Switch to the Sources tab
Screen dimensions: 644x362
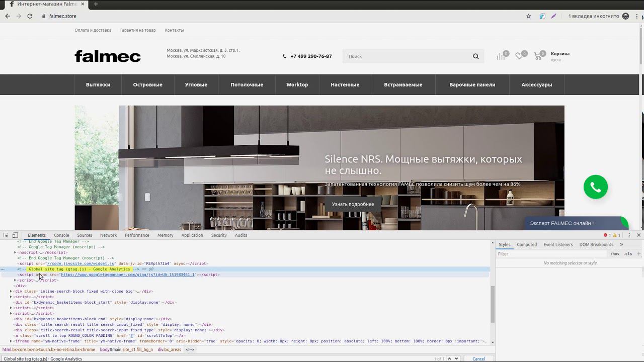(x=85, y=235)
